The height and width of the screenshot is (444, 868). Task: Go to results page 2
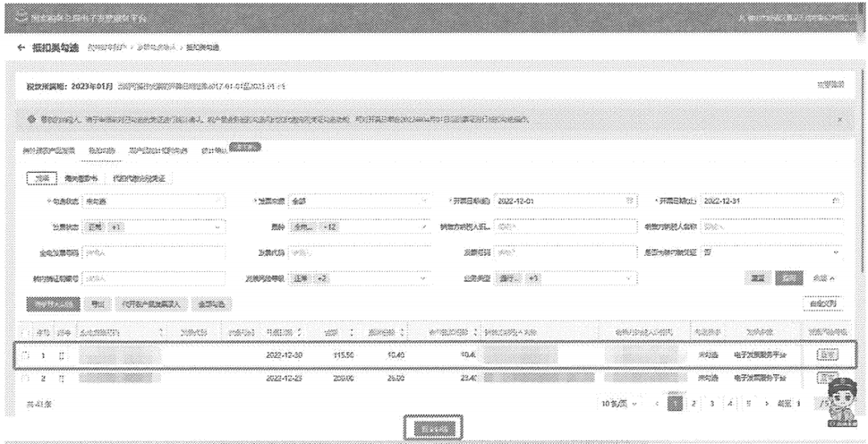pyautogui.click(x=693, y=404)
